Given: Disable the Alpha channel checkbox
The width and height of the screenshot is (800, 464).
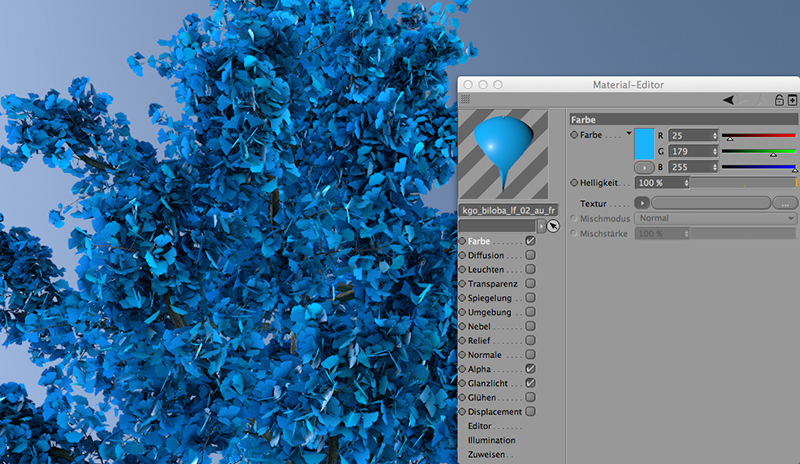Looking at the screenshot, I should pos(530,369).
